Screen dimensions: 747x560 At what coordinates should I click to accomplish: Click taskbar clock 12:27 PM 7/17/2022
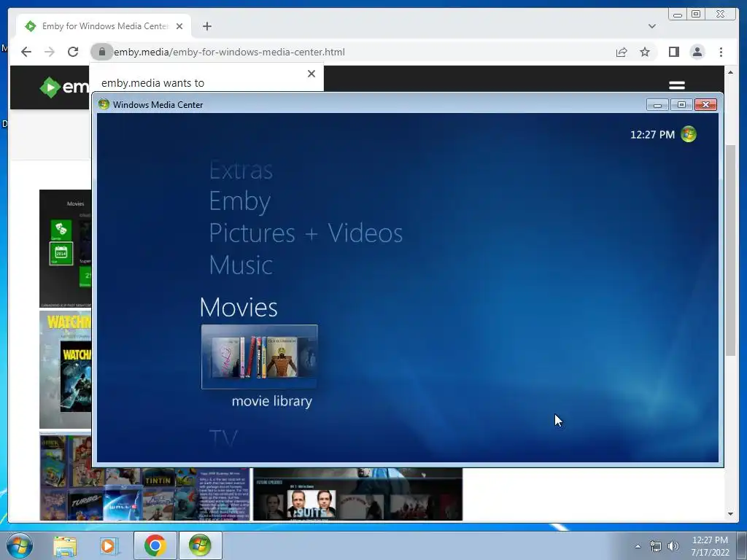[x=710, y=546]
